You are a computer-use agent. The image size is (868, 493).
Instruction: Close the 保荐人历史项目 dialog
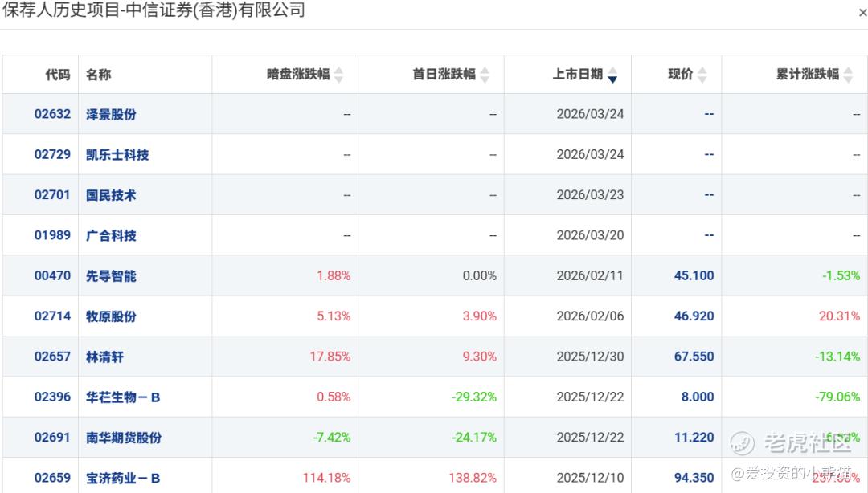[862, 13]
